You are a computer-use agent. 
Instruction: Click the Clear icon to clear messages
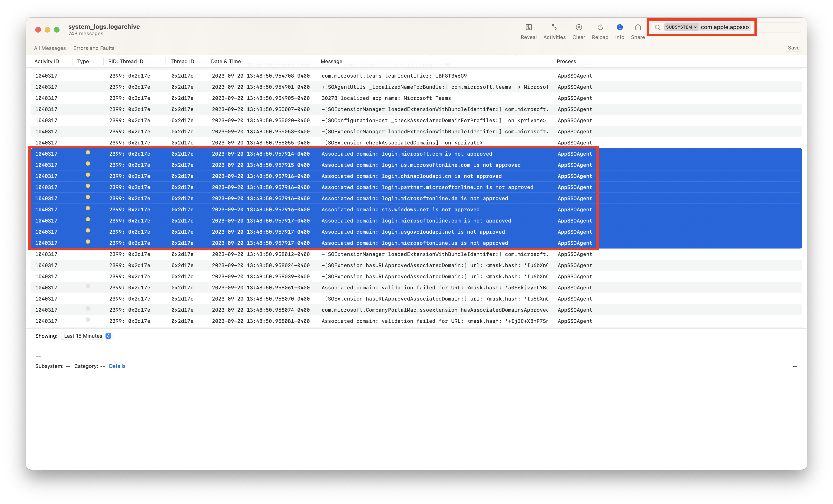pos(578,27)
